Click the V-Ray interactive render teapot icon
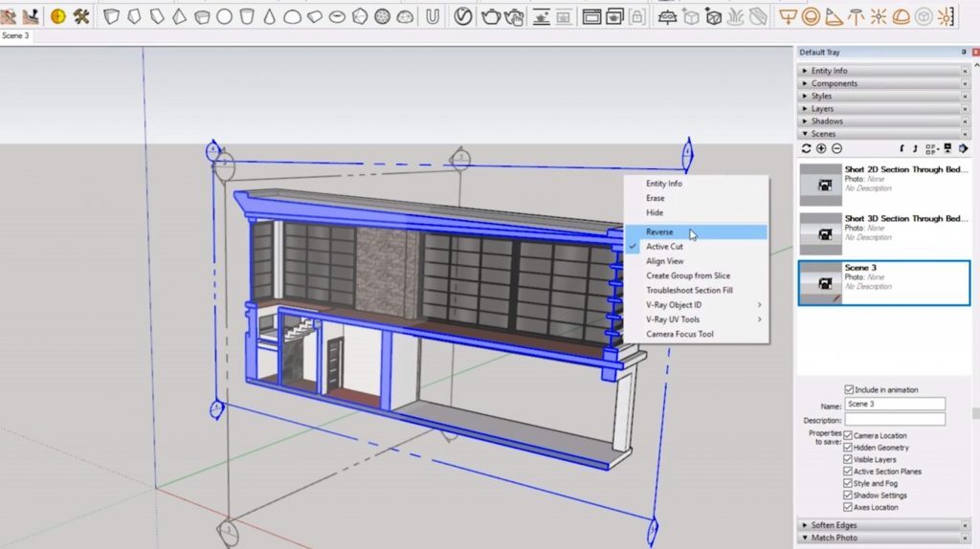 tap(514, 17)
